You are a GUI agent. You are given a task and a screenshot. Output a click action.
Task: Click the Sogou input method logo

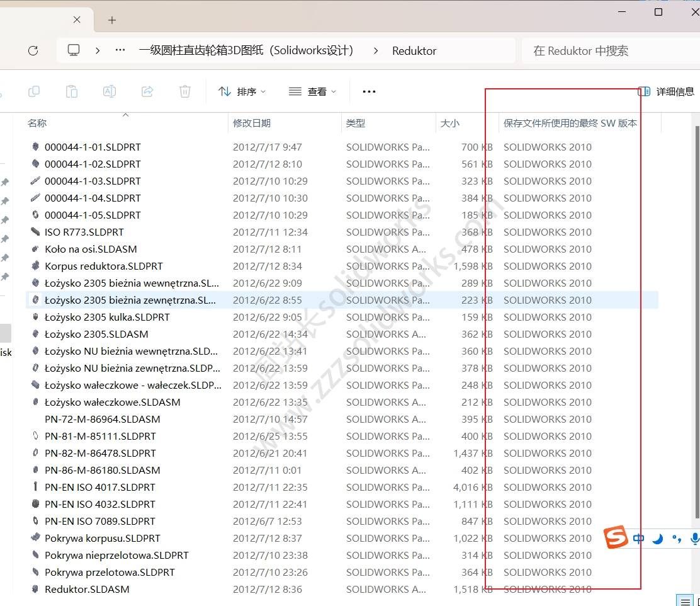(x=616, y=538)
